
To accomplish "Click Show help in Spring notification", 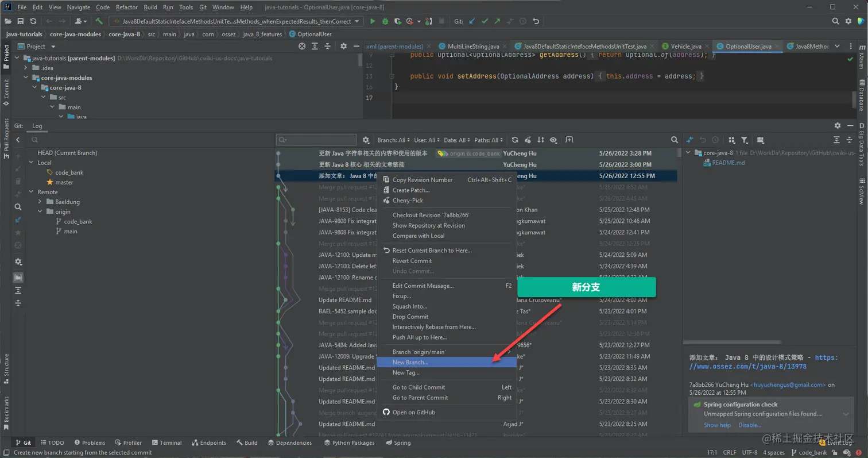I will pos(717,425).
